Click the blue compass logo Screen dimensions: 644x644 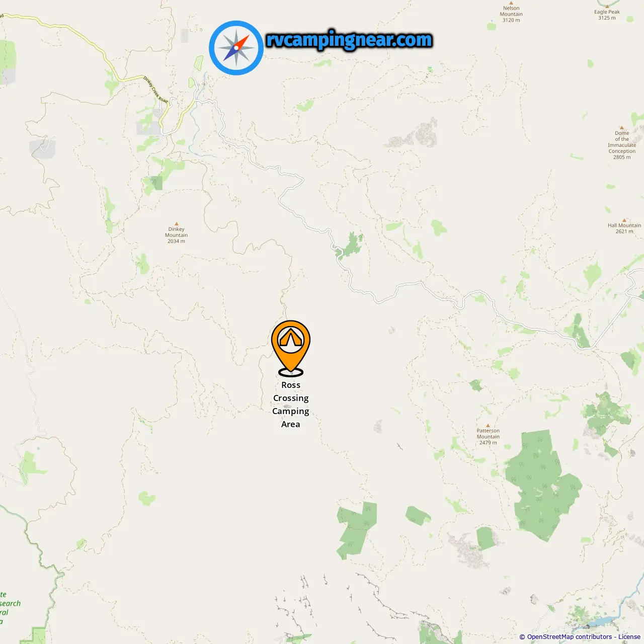(236, 48)
